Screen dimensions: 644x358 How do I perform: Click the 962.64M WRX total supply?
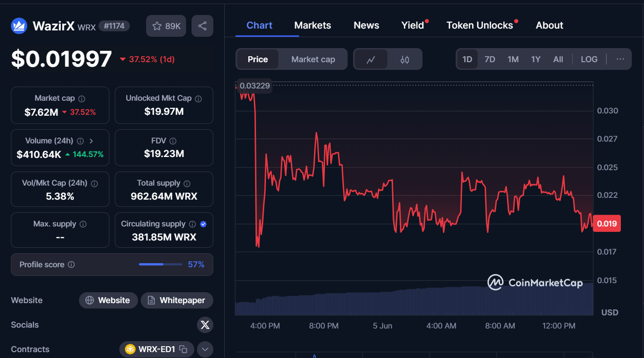[x=164, y=196]
